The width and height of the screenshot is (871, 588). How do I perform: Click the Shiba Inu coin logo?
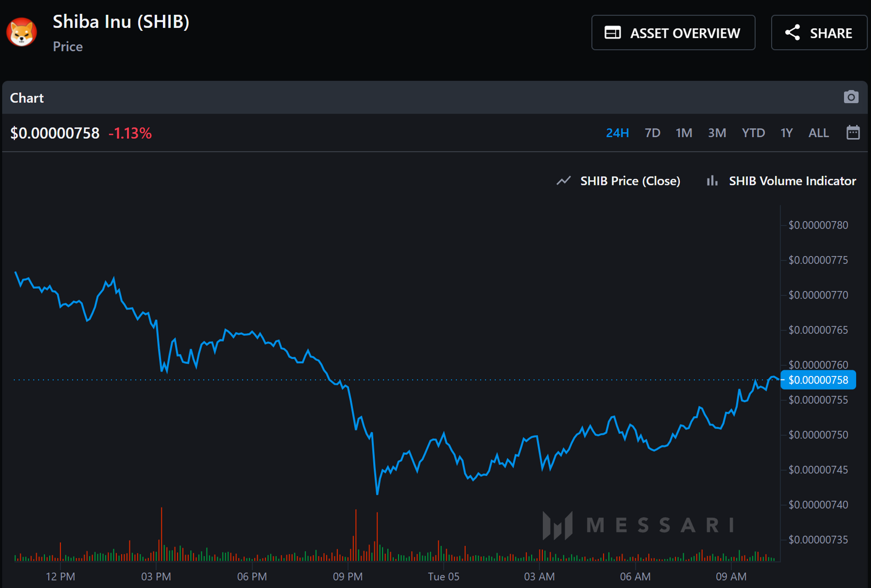(22, 33)
